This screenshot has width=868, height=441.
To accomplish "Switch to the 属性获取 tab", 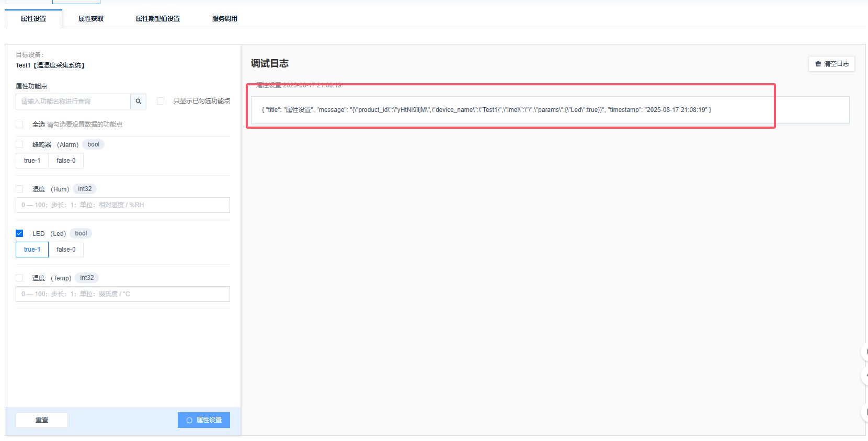I will (x=91, y=19).
